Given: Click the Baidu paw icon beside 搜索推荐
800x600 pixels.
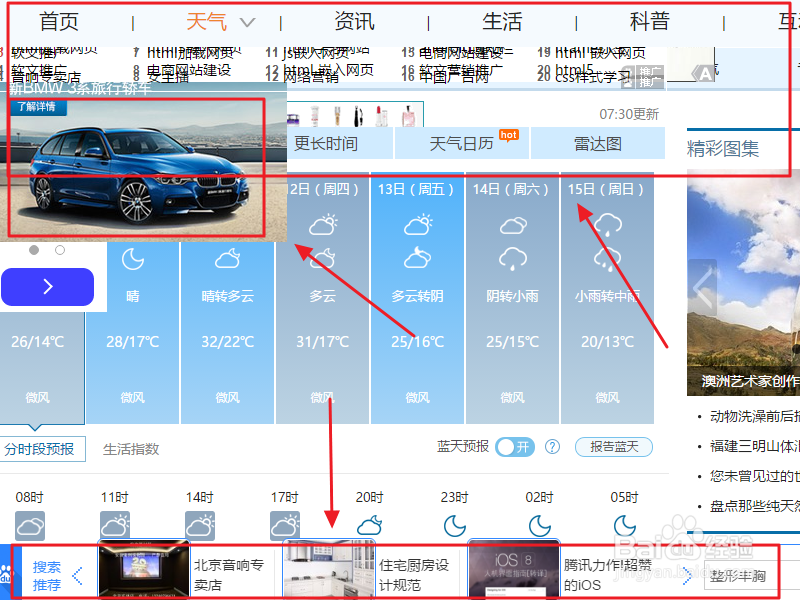Looking at the screenshot, I should (x=5, y=574).
